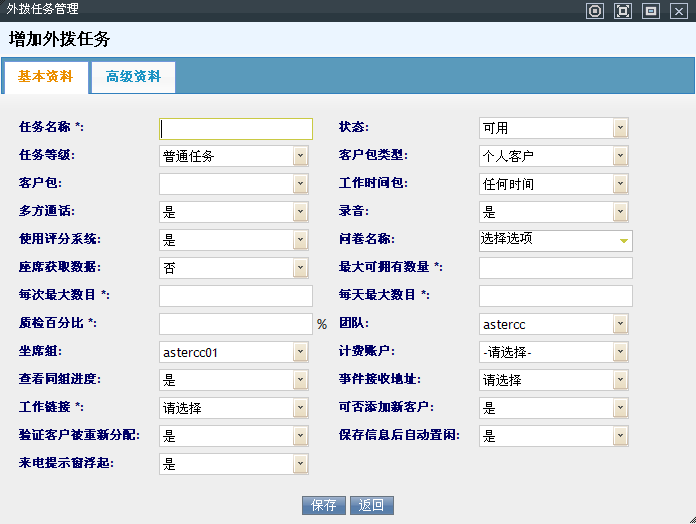Open the 状态 dropdown
Screen dimensions: 696x524
pyautogui.click(x=554, y=128)
